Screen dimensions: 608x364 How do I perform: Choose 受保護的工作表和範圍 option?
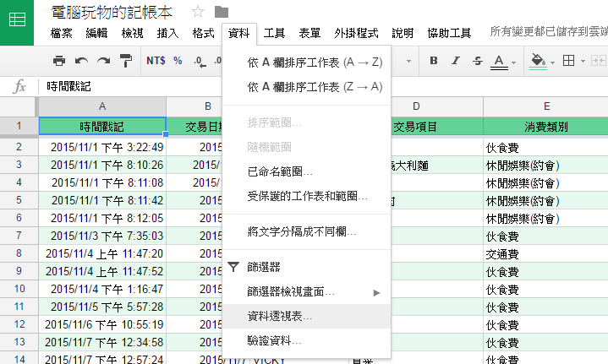click(307, 196)
